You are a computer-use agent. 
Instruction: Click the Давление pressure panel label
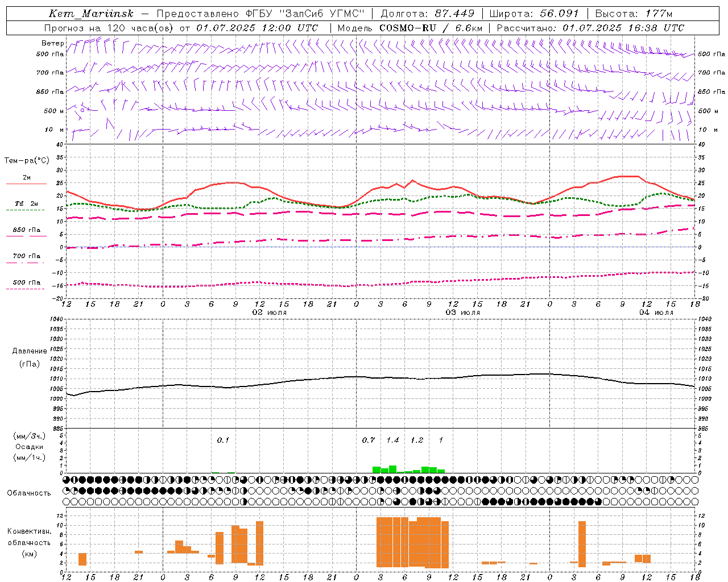(x=30, y=351)
